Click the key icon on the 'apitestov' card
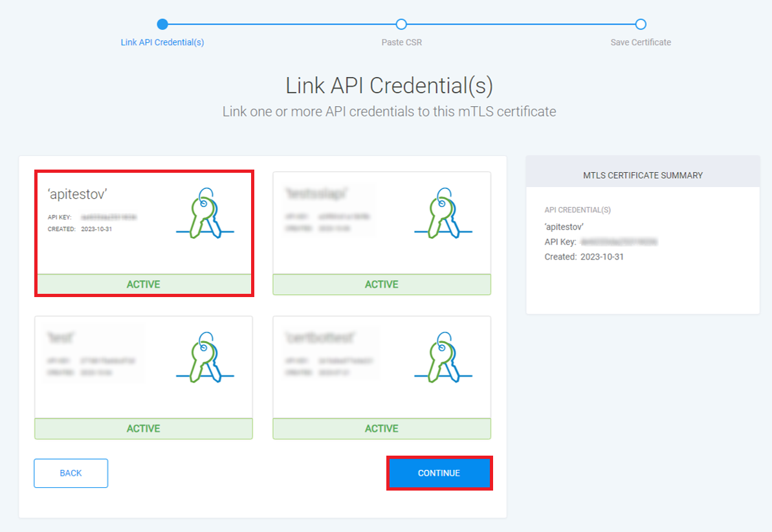 (204, 214)
